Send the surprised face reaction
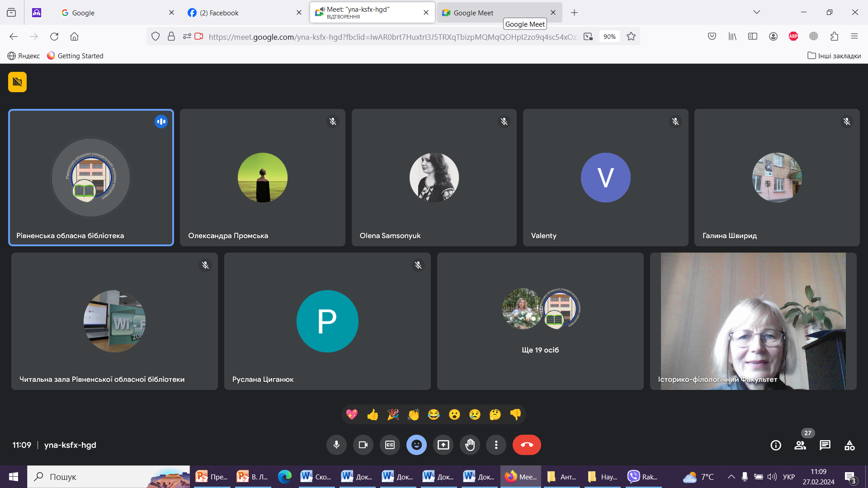868x488 pixels. click(454, 414)
